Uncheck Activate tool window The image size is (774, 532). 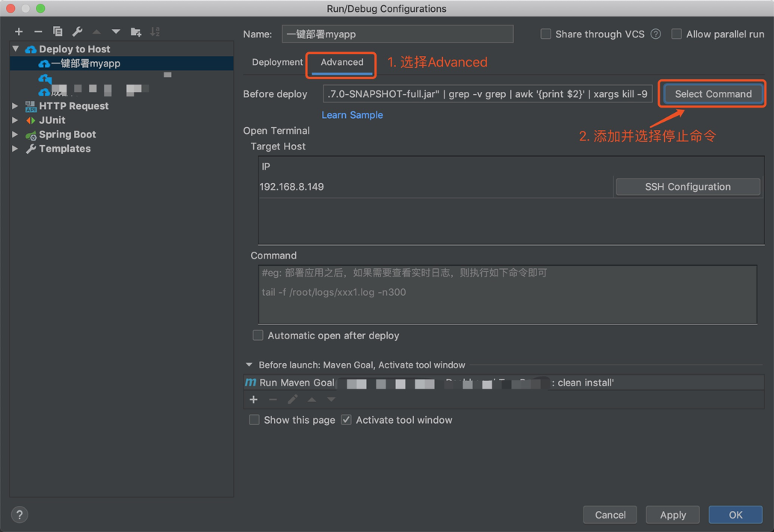click(346, 420)
